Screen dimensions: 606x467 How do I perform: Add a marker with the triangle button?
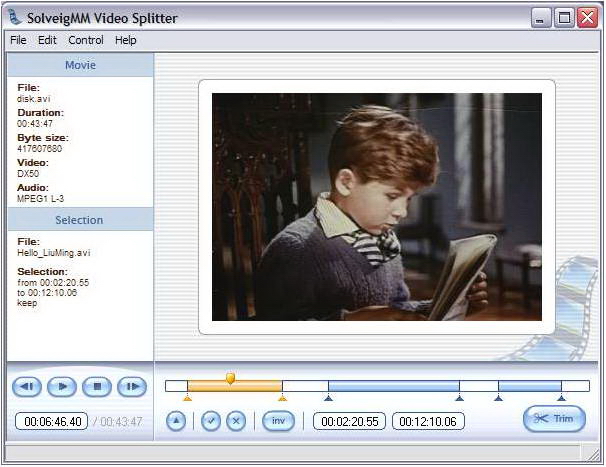tap(176, 421)
